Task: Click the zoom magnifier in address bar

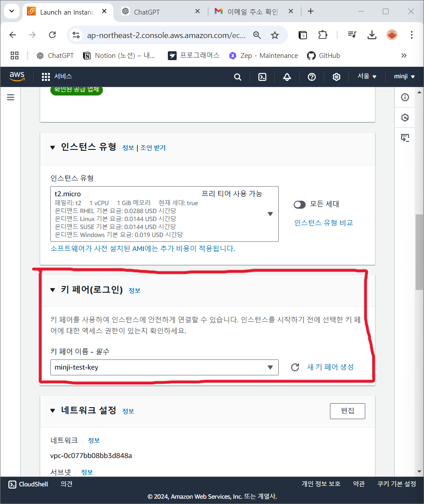Action: (257, 35)
